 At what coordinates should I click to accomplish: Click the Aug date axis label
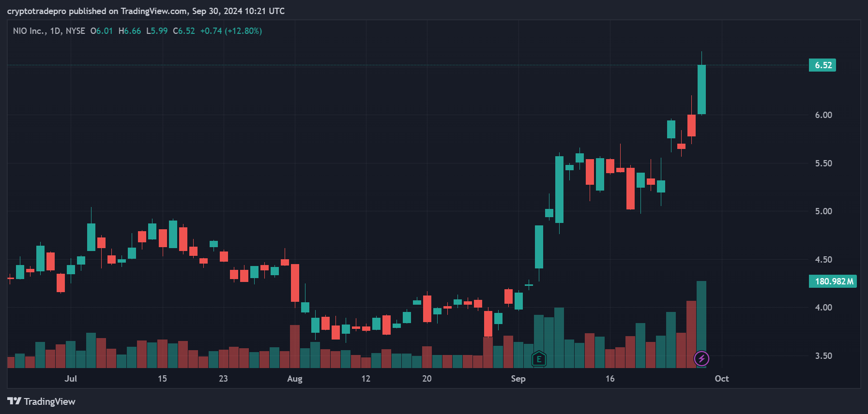pos(294,379)
